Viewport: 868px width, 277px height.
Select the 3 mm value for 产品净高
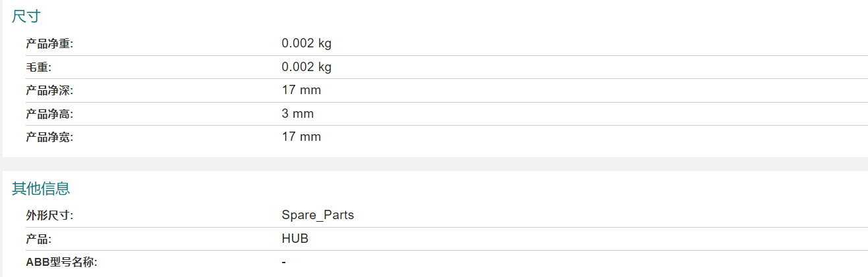(298, 114)
